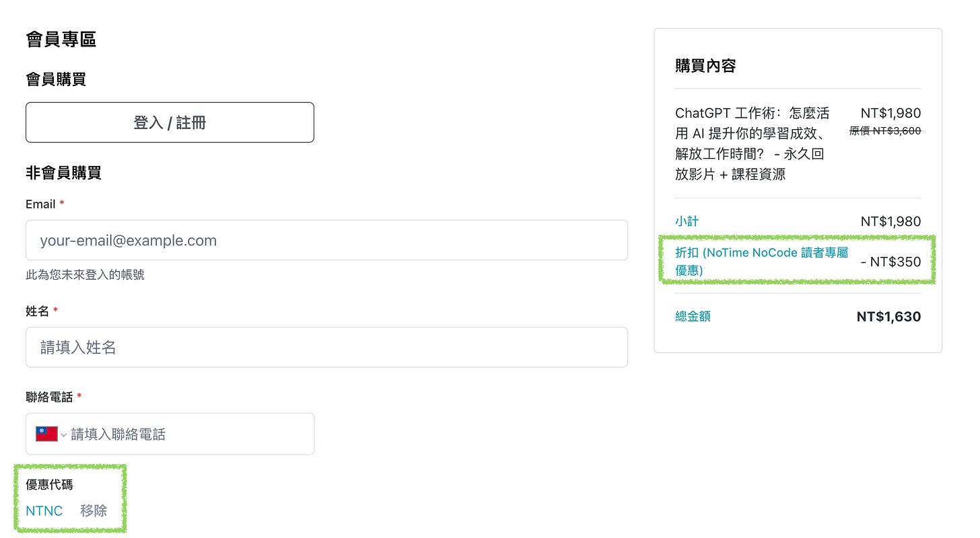Click the 登入 / 註冊 button
The width and height of the screenshot is (980, 538).
pos(170,122)
